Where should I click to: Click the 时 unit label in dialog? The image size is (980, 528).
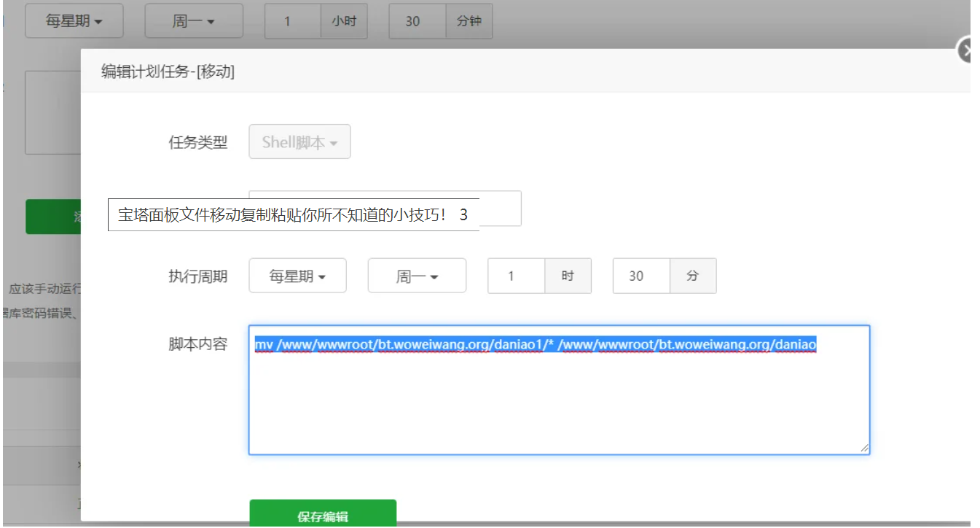pos(568,276)
